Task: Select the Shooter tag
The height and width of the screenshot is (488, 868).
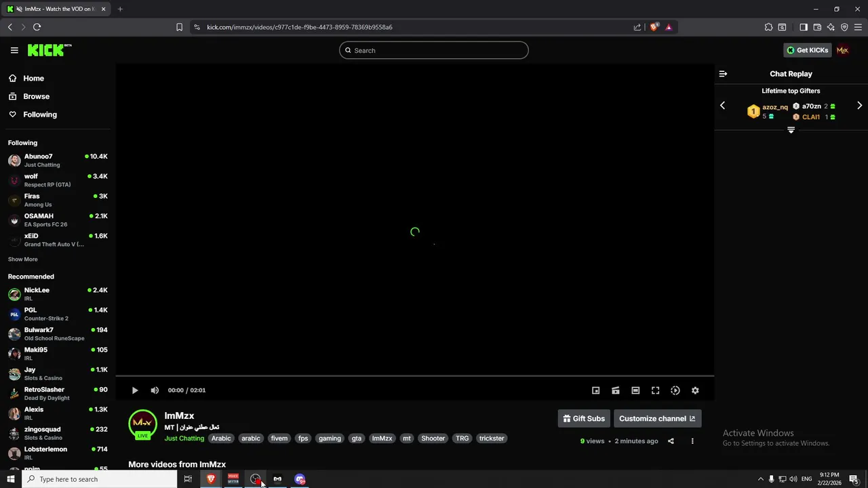Action: [433, 439]
